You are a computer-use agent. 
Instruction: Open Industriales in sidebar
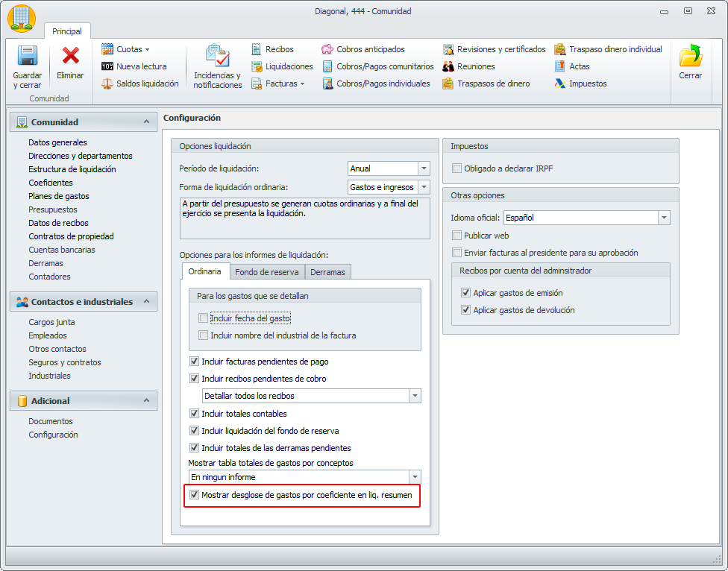49,376
